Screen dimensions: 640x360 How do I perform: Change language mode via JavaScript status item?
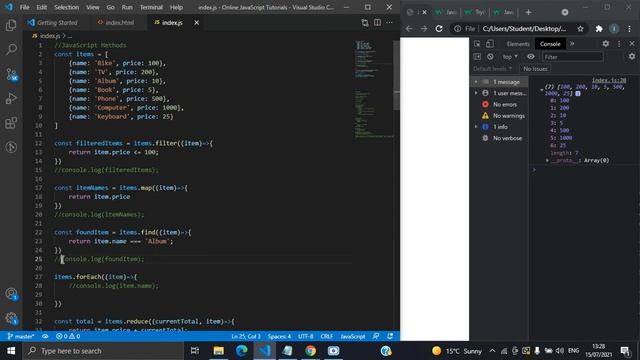click(353, 336)
